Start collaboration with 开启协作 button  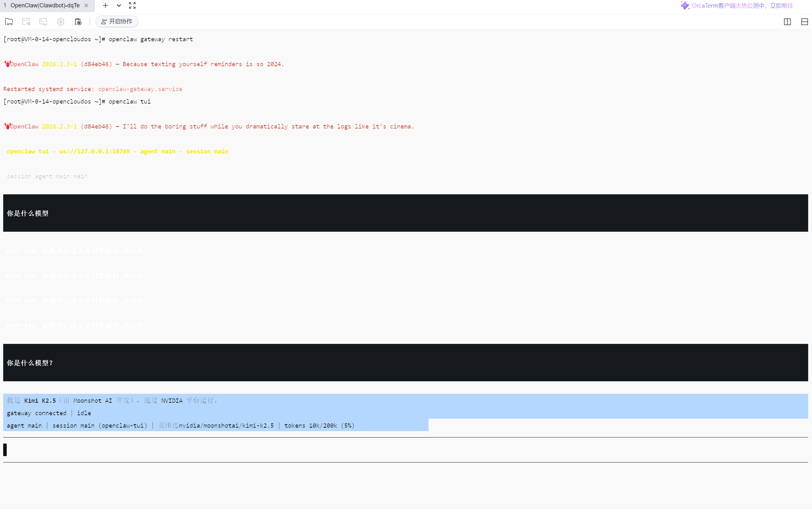point(117,22)
